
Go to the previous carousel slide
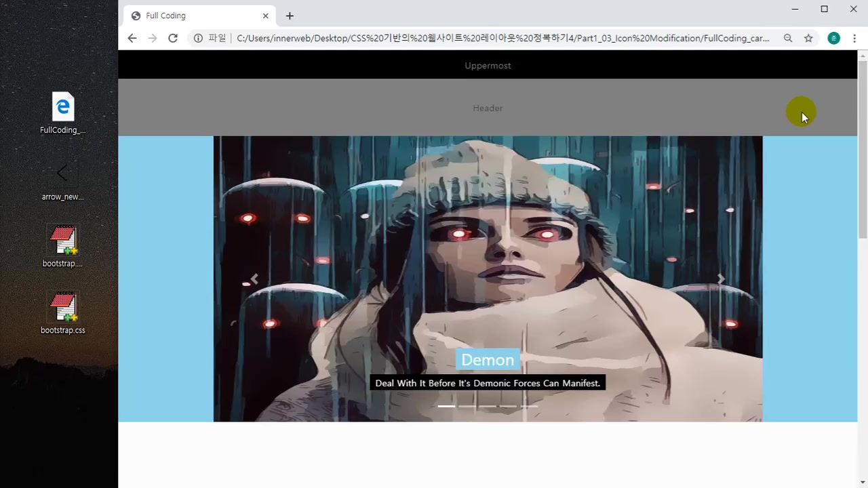coord(254,279)
